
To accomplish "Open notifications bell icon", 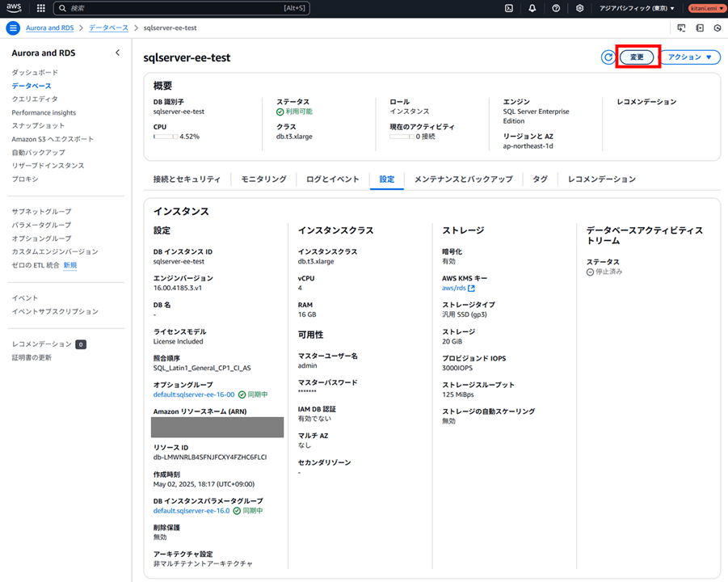I will click(x=532, y=8).
